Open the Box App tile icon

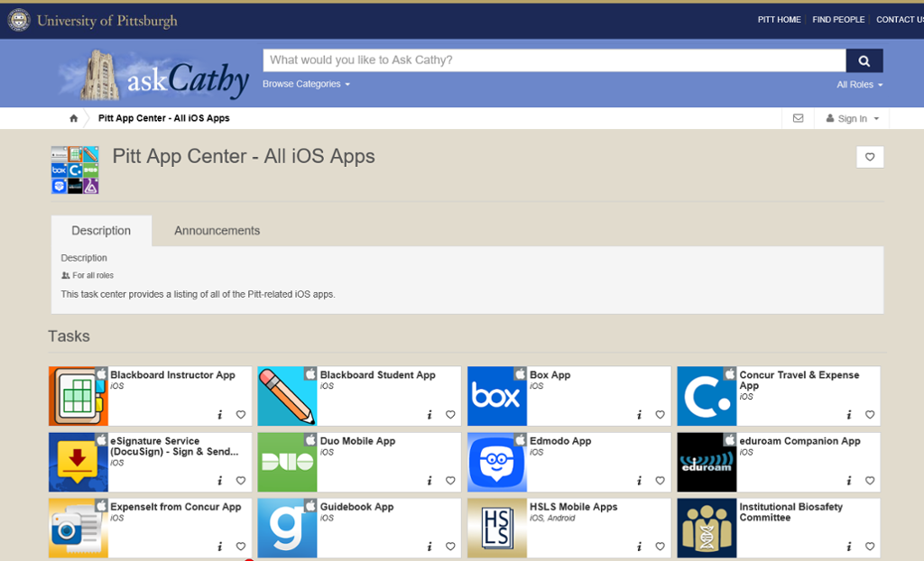coord(497,395)
